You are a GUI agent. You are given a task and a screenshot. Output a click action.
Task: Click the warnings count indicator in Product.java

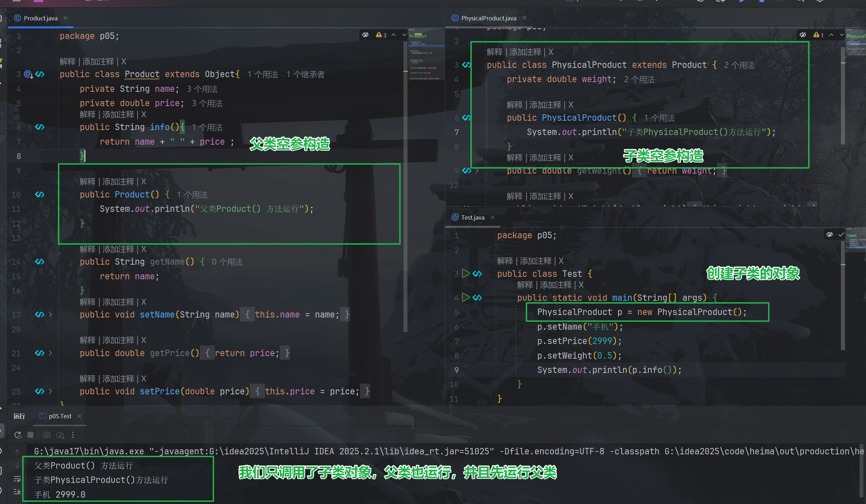click(x=381, y=35)
